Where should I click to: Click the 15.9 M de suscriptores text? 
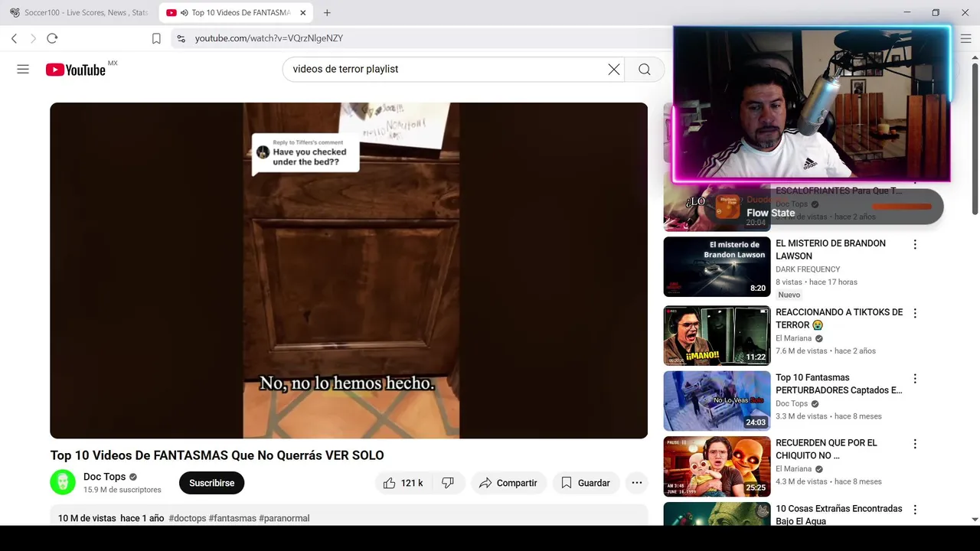[x=122, y=490]
